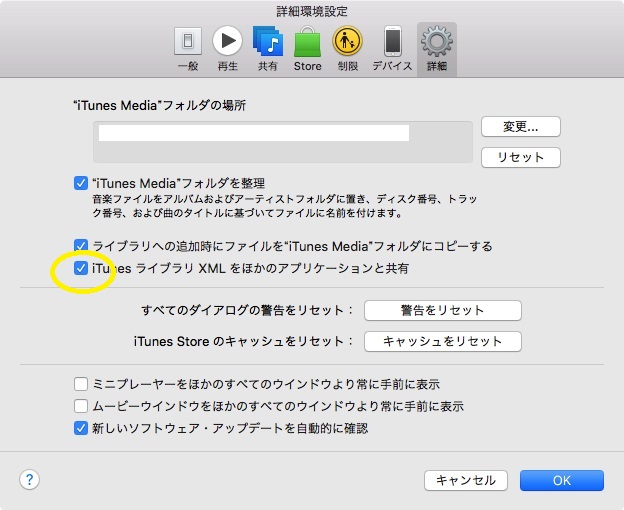Open the 制限 (Restrictions) preferences pane
Viewport: 624px width, 510px height.
coord(347,49)
